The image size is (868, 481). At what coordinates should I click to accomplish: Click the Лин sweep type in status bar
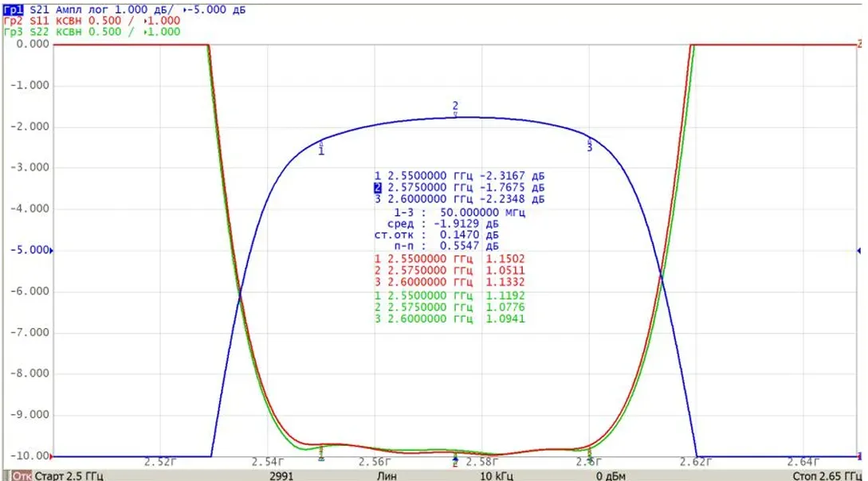387,475
